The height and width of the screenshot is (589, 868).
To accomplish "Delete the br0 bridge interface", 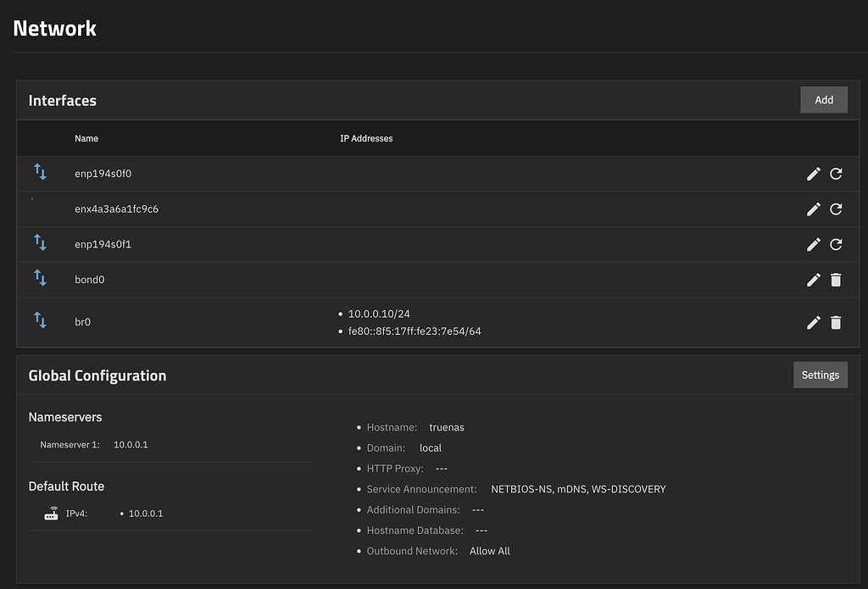I will [x=836, y=322].
